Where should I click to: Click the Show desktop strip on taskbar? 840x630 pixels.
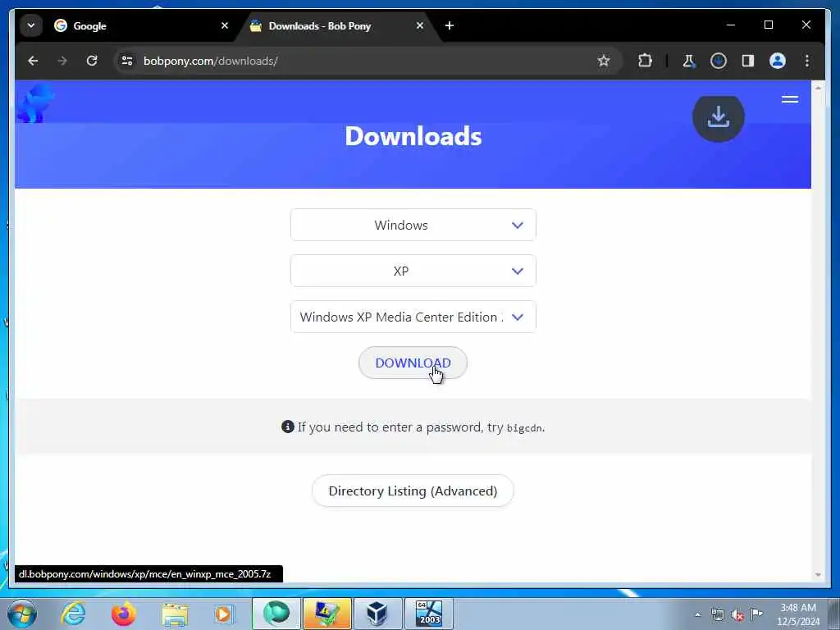(834, 614)
